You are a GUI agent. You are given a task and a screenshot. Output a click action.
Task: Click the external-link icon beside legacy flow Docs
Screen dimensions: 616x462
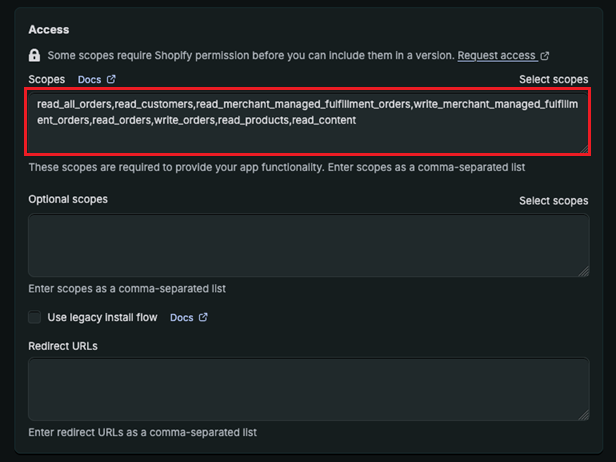203,318
